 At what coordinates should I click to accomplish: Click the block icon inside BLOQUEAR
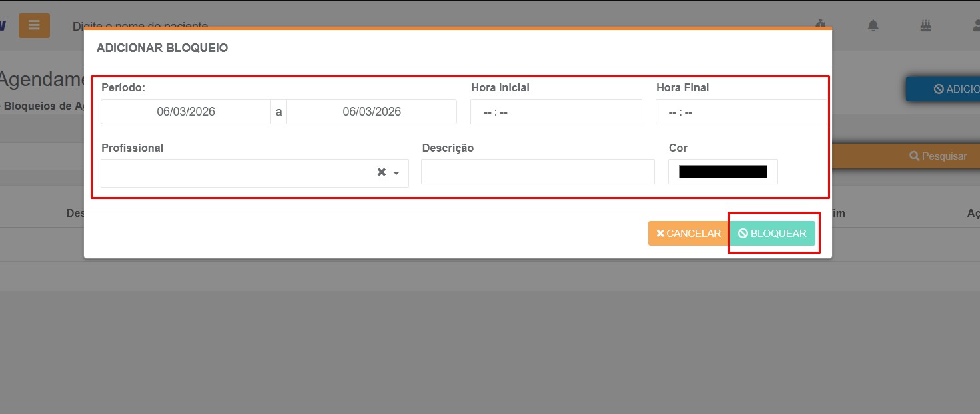743,234
